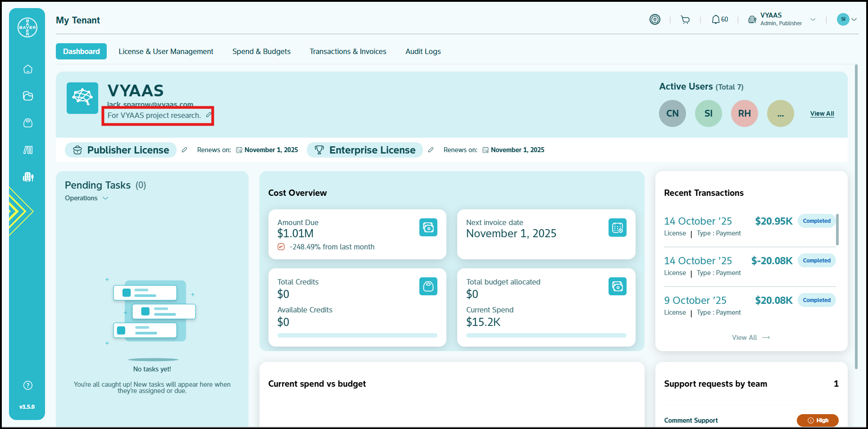Click the shopping cart icon in header

(x=685, y=20)
